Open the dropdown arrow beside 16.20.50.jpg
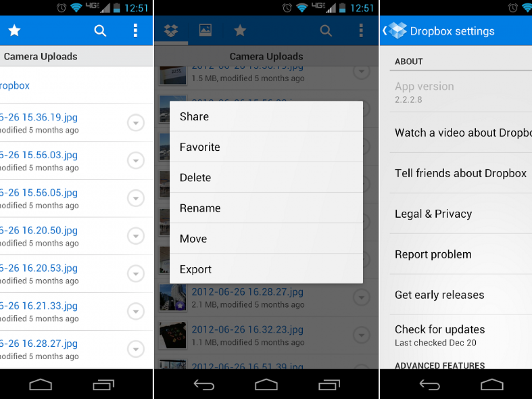Image resolution: width=532 pixels, height=399 pixels. click(136, 236)
